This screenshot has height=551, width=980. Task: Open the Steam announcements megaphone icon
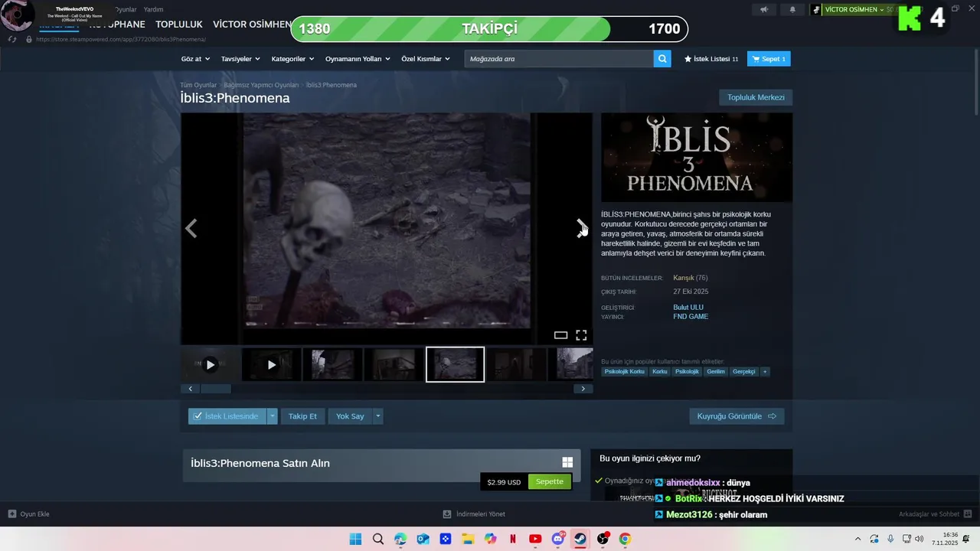(x=763, y=10)
